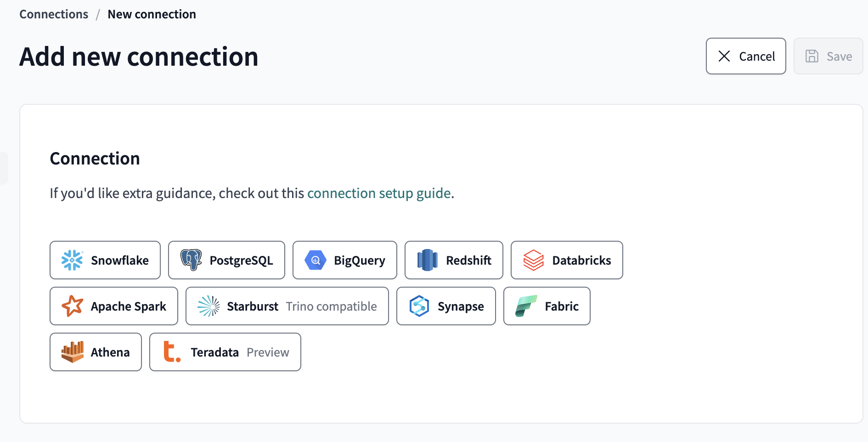868x442 pixels.
Task: Click the Save button
Action: pyautogui.click(x=828, y=56)
